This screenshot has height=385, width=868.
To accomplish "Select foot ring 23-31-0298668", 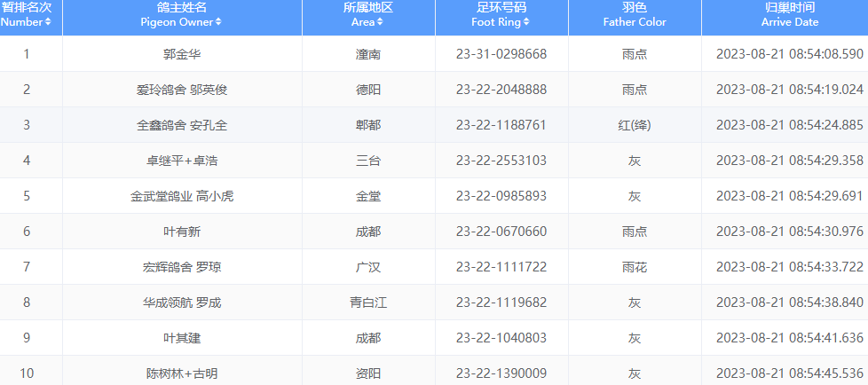I will pyautogui.click(x=501, y=54).
